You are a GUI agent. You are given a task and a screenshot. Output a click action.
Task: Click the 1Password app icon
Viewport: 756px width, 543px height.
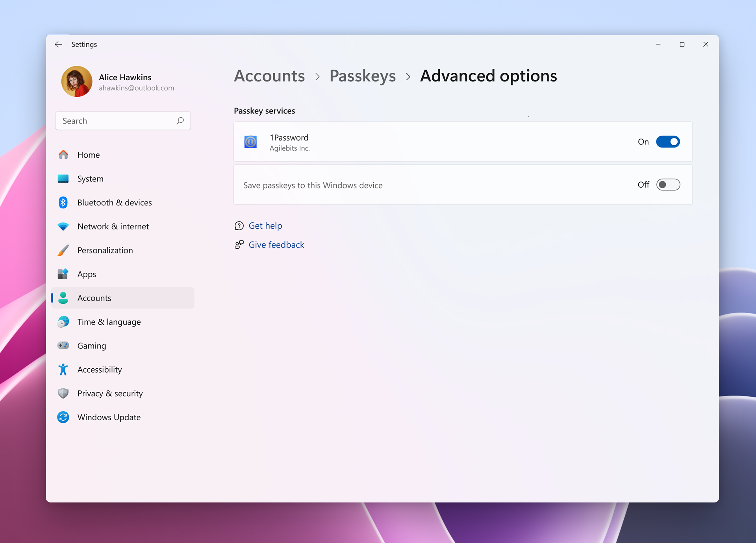click(x=250, y=142)
